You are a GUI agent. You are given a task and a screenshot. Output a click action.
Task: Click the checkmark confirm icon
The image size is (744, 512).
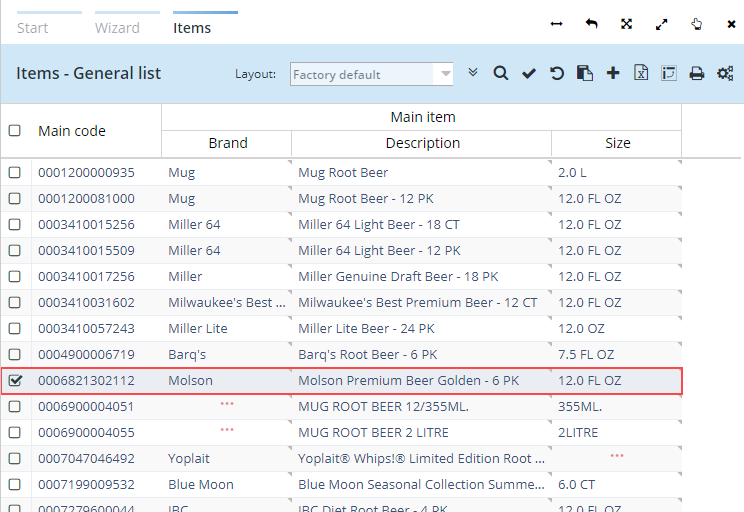[529, 74]
